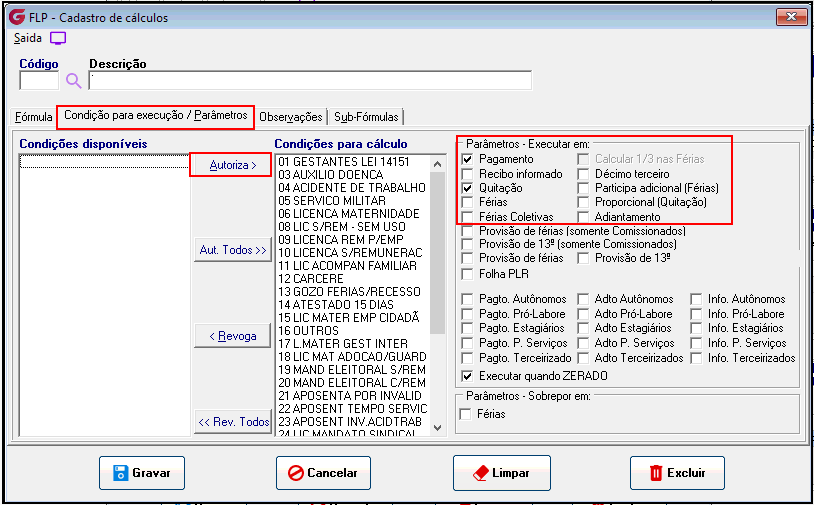Check Provisão de 13º (somente Comissionados)
The width and height of the screenshot is (814, 505).
click(x=468, y=244)
